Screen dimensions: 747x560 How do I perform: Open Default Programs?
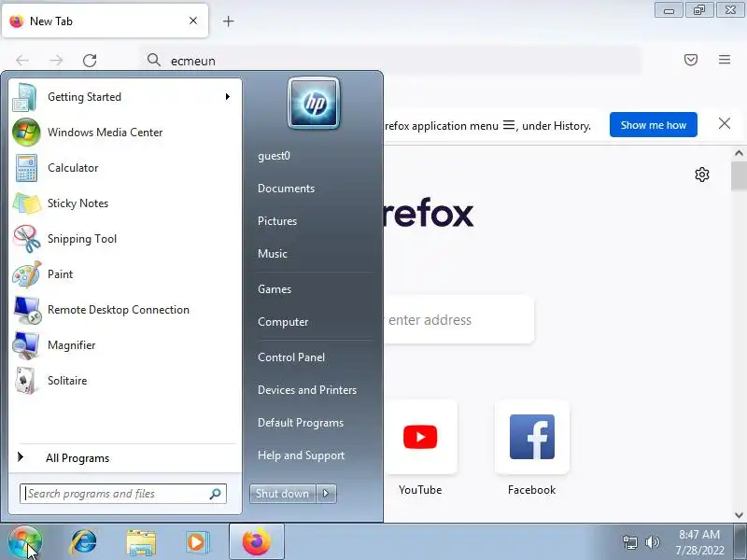tap(300, 423)
